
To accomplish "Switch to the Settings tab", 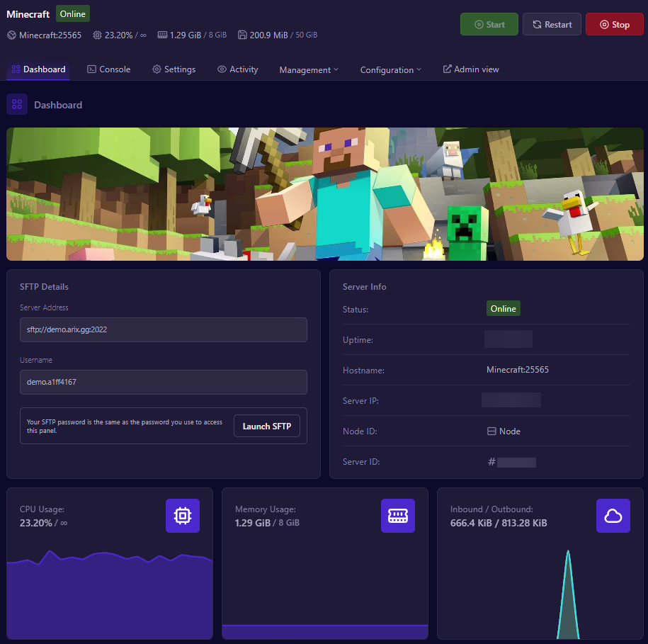I will click(x=174, y=69).
